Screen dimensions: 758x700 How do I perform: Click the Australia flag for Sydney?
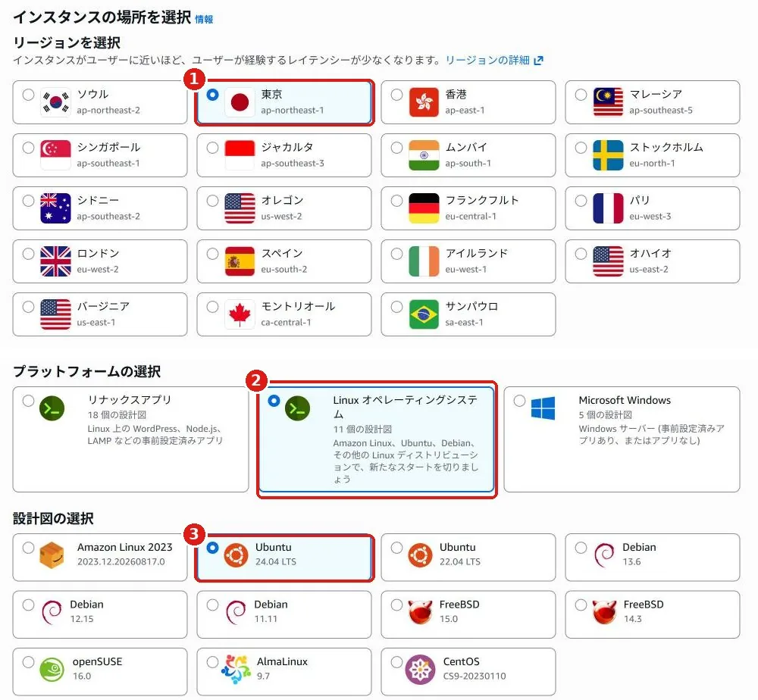click(x=55, y=208)
